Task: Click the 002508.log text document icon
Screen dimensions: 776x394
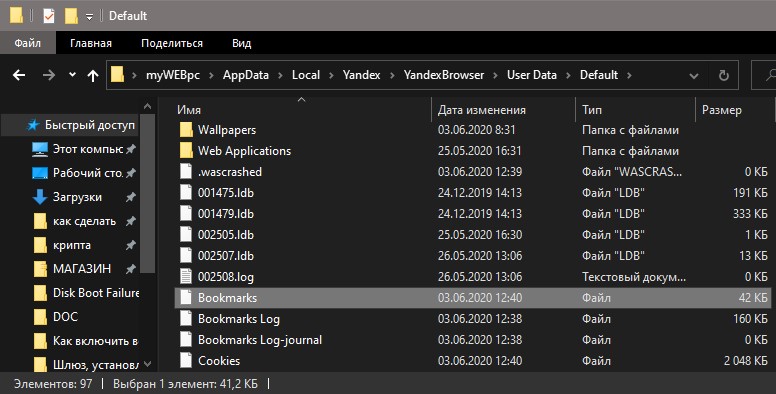Action: tap(186, 277)
